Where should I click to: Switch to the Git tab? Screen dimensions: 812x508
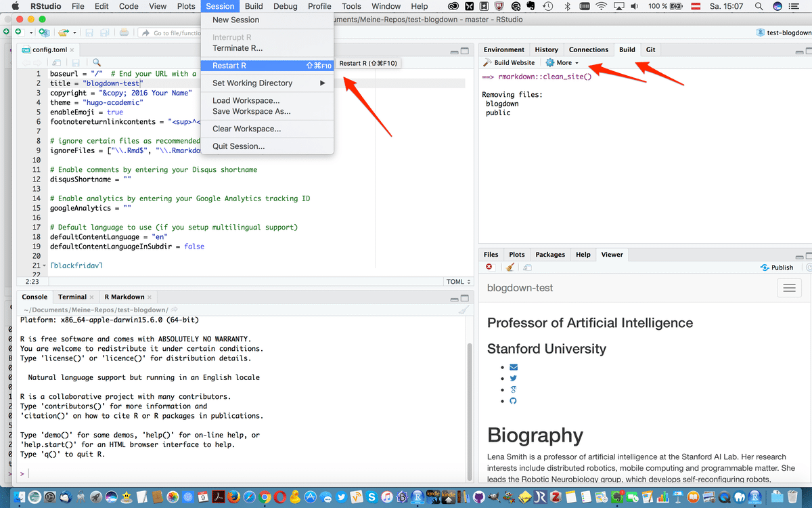pyautogui.click(x=652, y=49)
